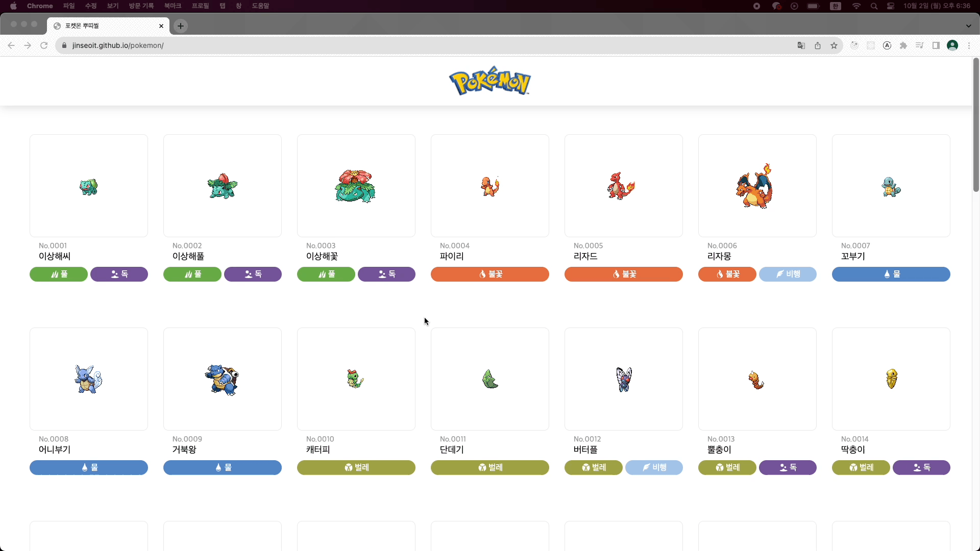Open the 꼬부기 Squirtle sprite card

tap(891, 186)
